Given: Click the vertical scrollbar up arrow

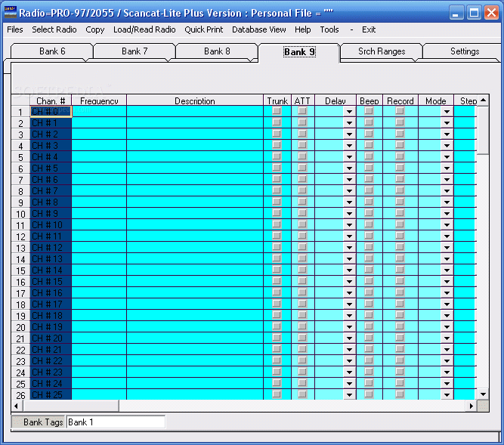Looking at the screenshot, I should coord(483,100).
